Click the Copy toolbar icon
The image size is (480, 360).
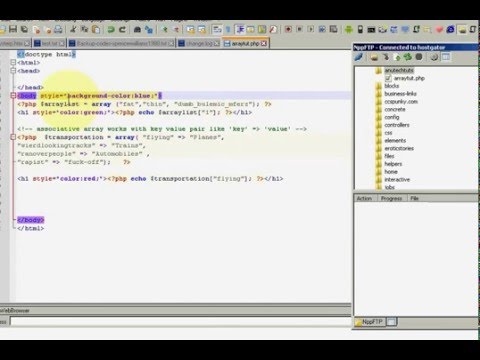(x=84, y=29)
